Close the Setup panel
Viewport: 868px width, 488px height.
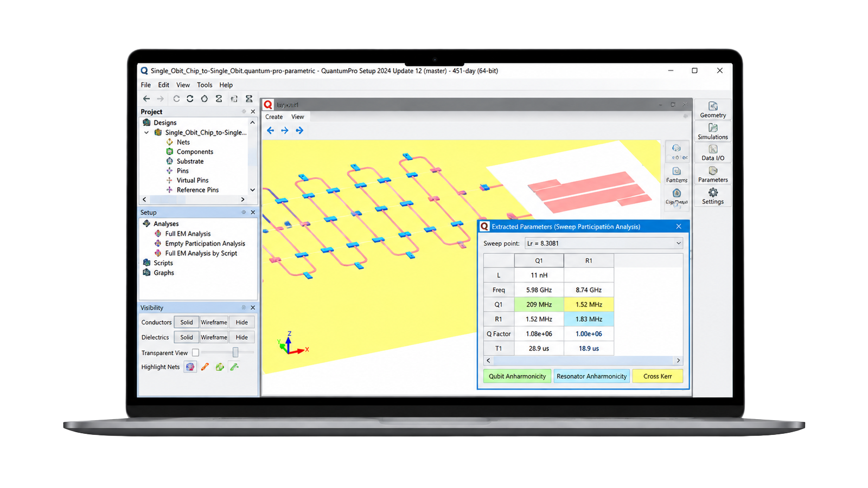[253, 213]
